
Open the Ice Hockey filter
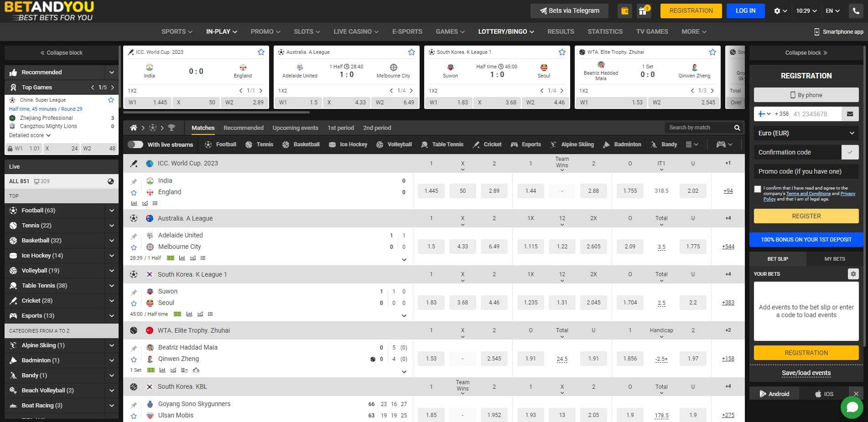(333, 144)
